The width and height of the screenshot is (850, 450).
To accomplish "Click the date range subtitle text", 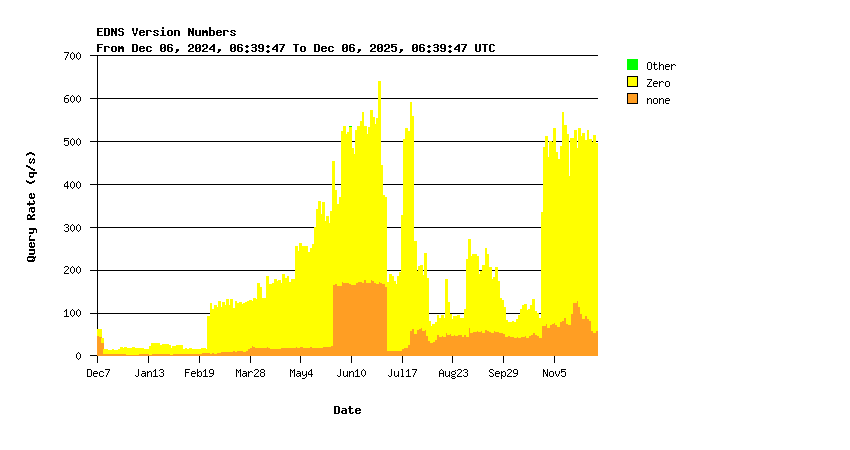I will coord(295,48).
